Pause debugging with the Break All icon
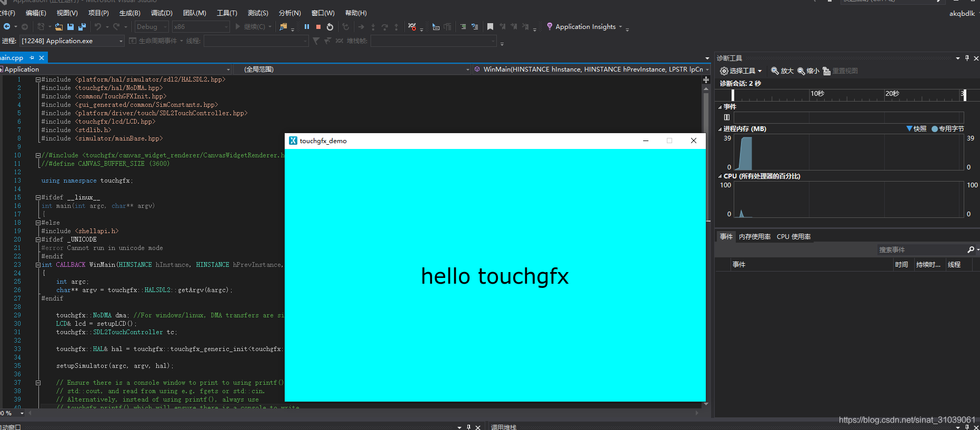 pyautogui.click(x=307, y=26)
